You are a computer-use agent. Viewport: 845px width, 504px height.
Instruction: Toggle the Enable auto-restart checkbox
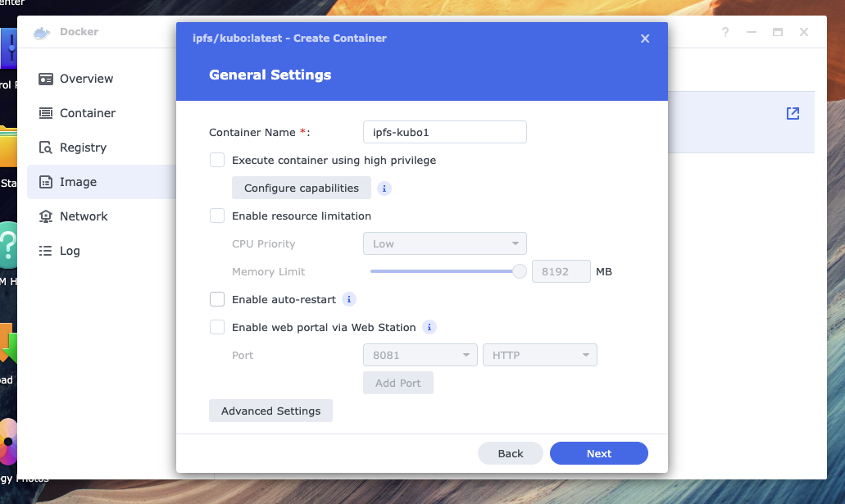tap(217, 300)
